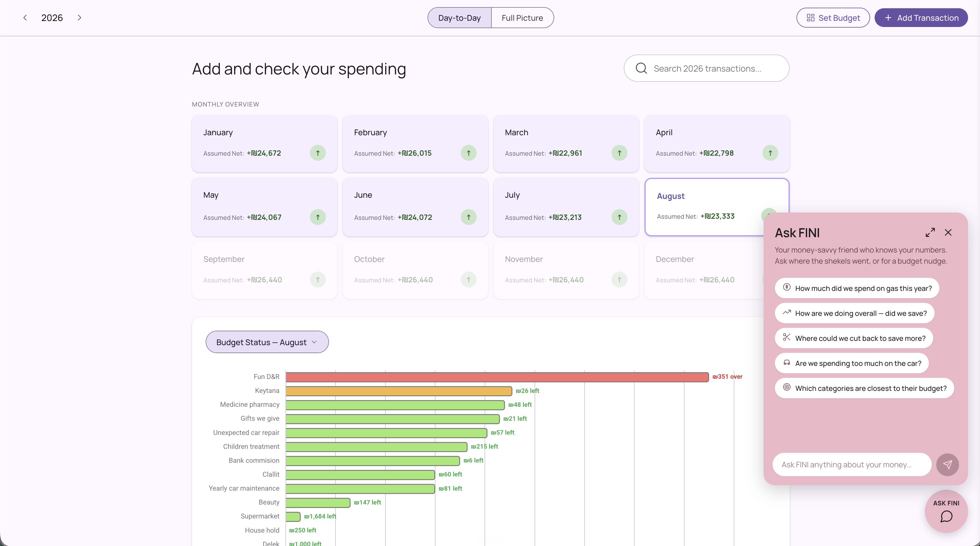Click the 'House hold' category label
980x546 pixels.
[262, 530]
